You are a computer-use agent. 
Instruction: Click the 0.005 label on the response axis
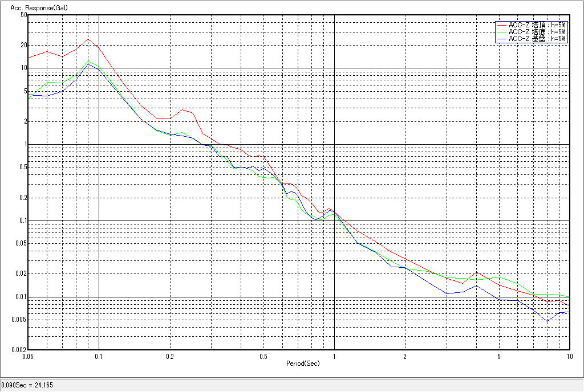(19, 320)
